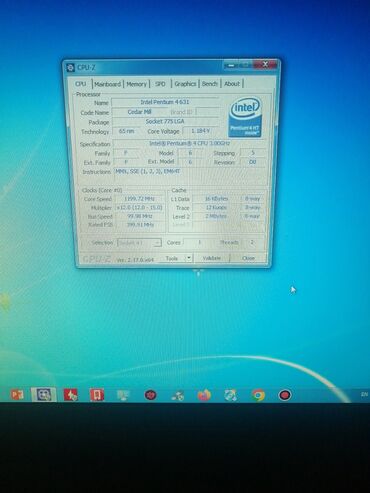Click the Multiplier value x12.0
Viewport: 370px width, 493px height.
coord(139,207)
